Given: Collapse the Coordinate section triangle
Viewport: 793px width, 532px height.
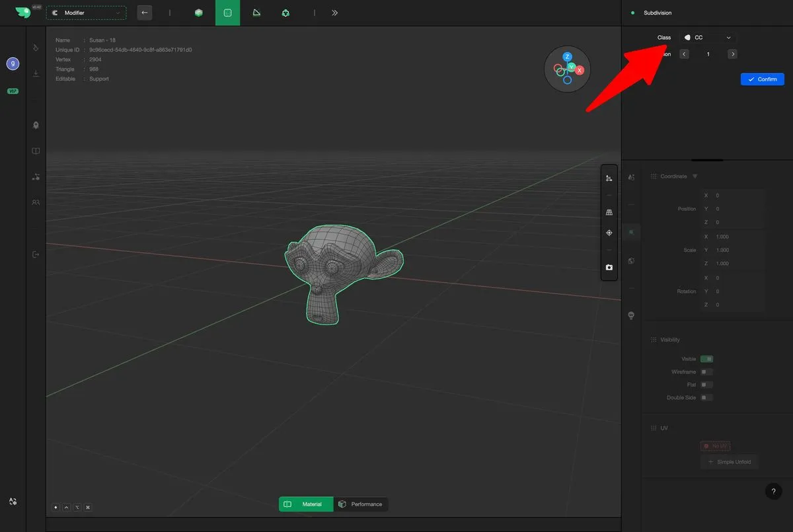Looking at the screenshot, I should click(695, 176).
